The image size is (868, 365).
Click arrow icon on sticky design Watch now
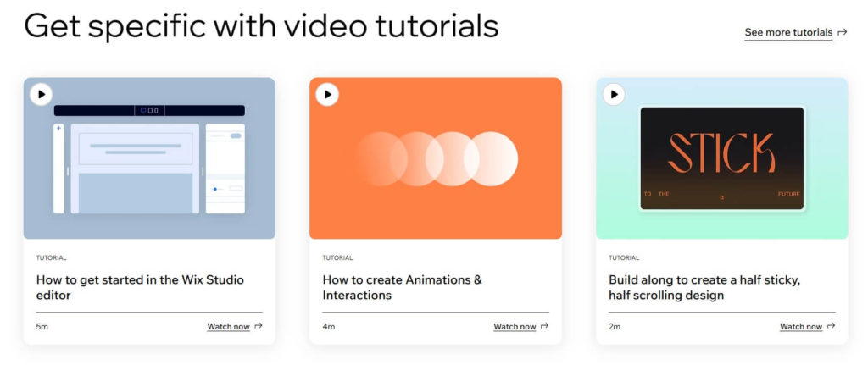[x=832, y=326]
